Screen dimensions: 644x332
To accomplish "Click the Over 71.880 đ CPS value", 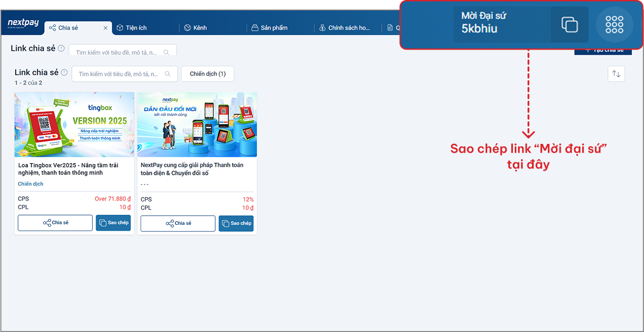I will point(112,199).
